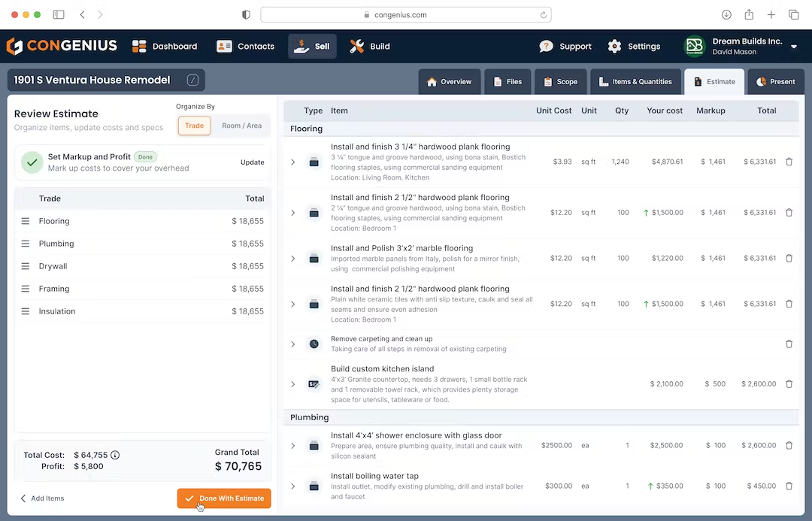Click the Congenius logo
The width and height of the screenshot is (812, 521).
[x=62, y=46]
